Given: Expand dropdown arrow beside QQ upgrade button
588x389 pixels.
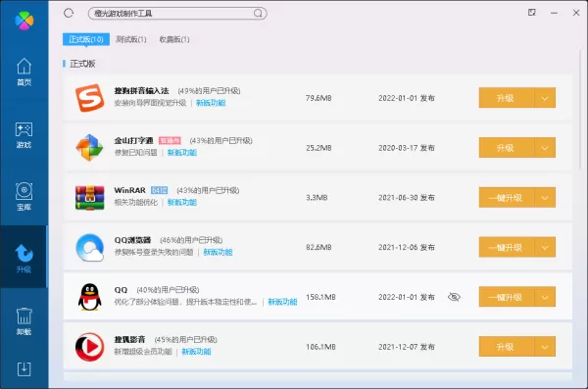Looking at the screenshot, I should point(545,297).
